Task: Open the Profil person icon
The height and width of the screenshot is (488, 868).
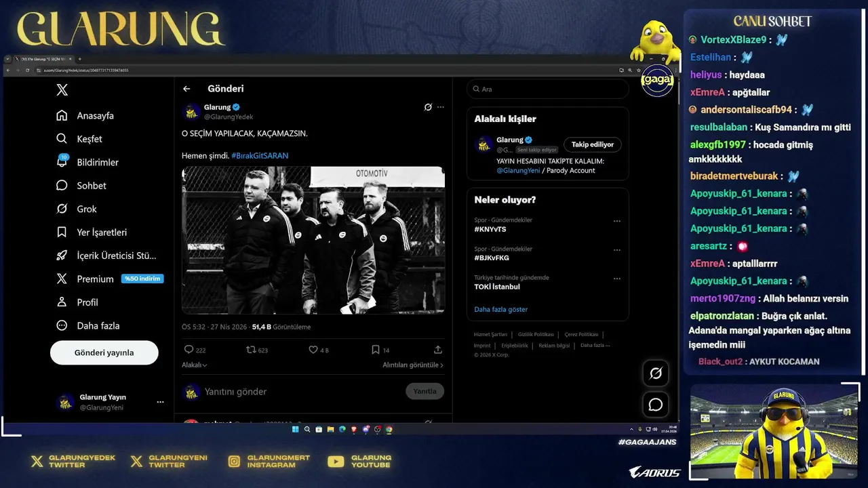Action: [x=62, y=302]
